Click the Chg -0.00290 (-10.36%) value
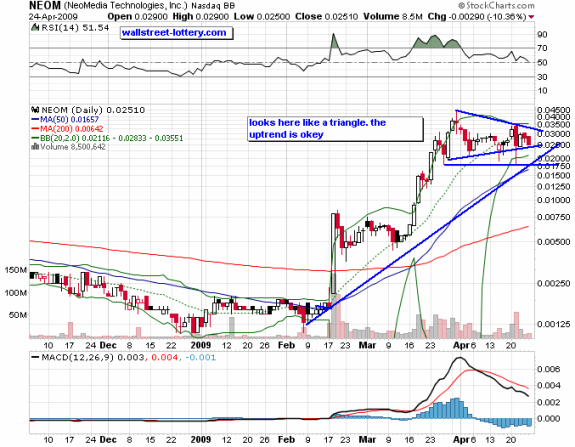The height and width of the screenshot is (447, 575). click(x=477, y=17)
